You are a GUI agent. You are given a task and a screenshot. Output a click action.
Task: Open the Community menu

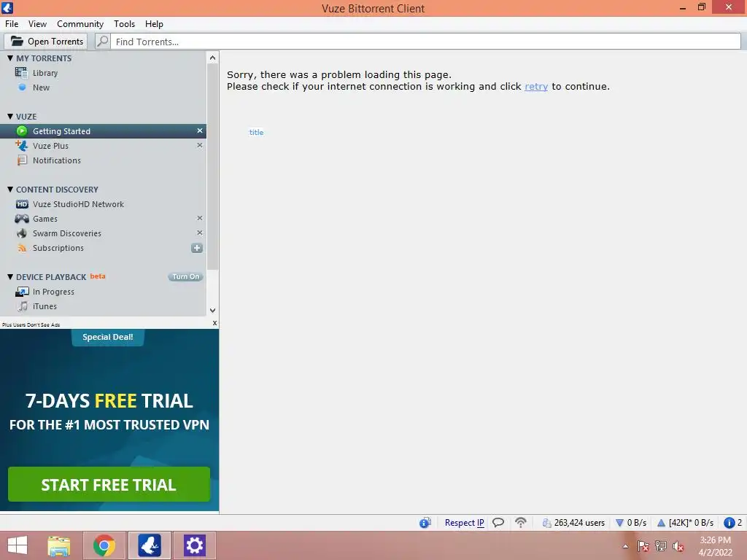(80, 24)
